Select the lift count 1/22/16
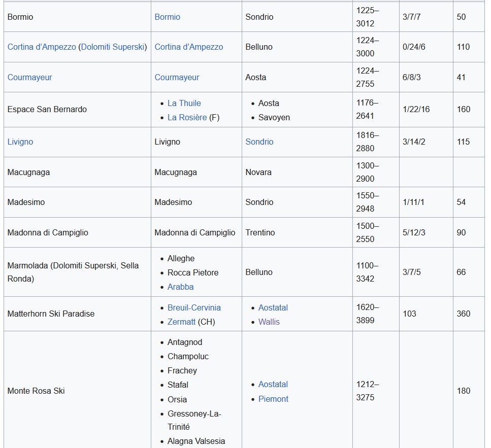Screen dimensions: 491x448 click(416, 109)
